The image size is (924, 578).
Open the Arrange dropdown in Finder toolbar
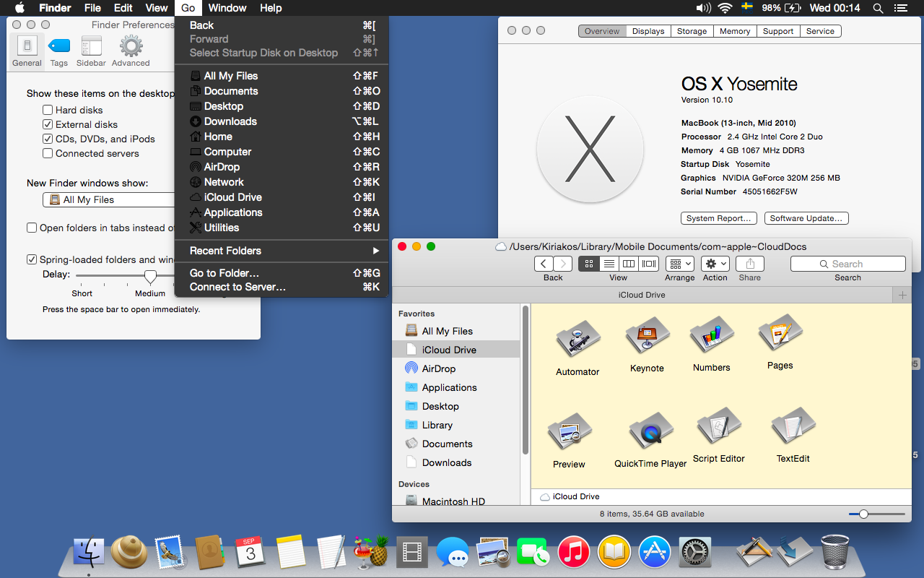click(680, 264)
